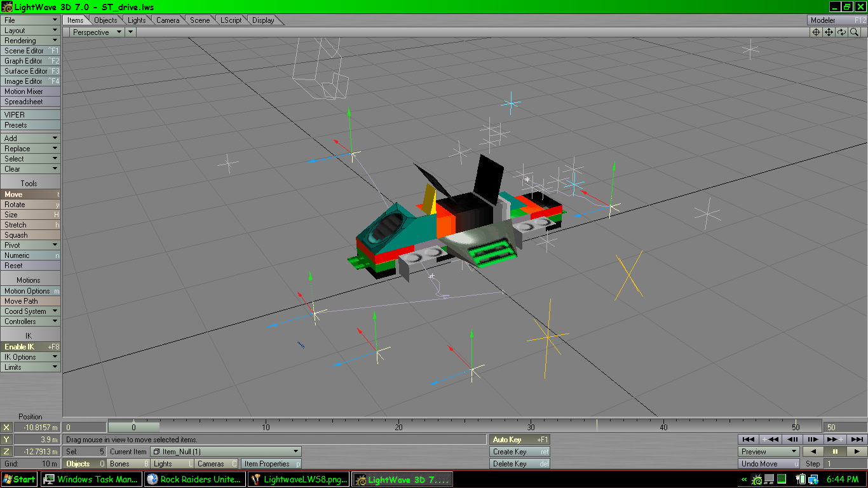Play animation in reverse

(x=813, y=451)
